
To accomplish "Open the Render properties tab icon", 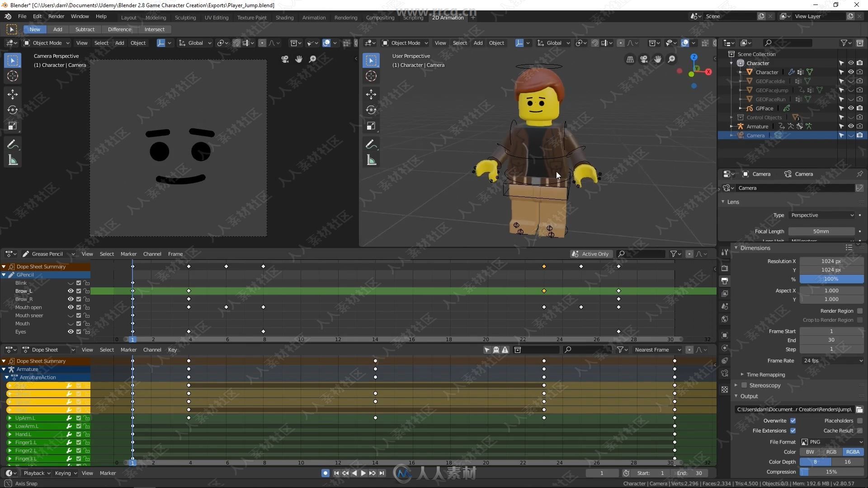I will (725, 268).
